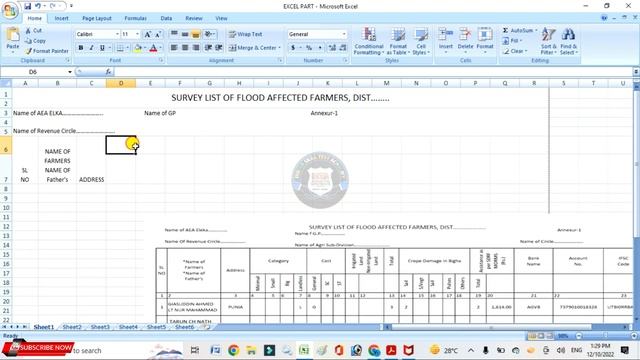Open the Formulas tab
Viewport: 640px width, 360px height.
pyautogui.click(x=136, y=18)
